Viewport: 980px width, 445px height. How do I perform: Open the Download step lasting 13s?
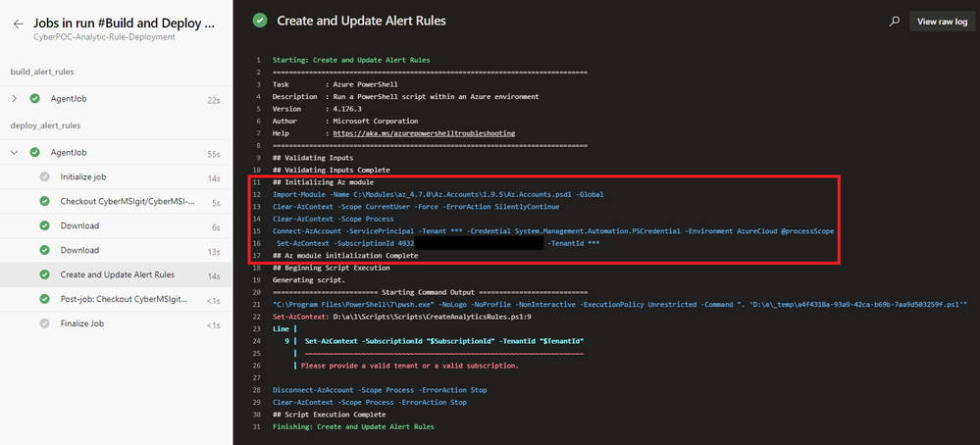click(117, 250)
